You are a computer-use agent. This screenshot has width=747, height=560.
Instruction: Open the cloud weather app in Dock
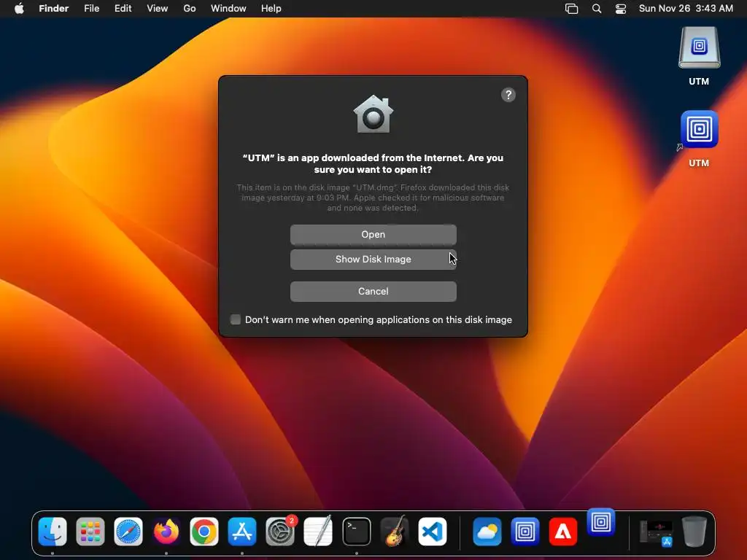tap(487, 531)
